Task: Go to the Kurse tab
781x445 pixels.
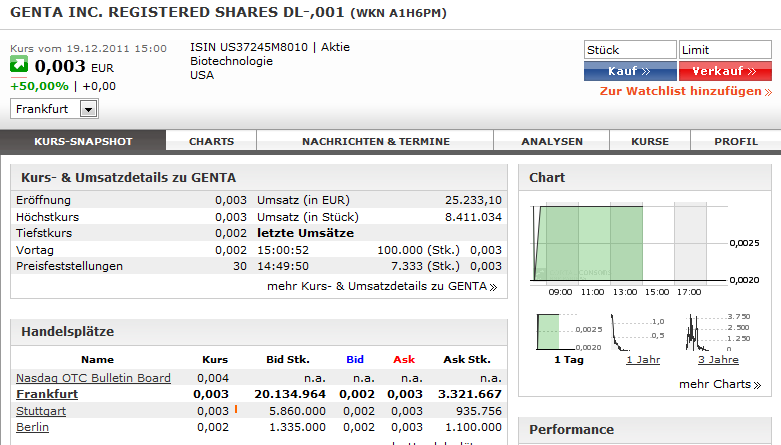Action: click(650, 142)
